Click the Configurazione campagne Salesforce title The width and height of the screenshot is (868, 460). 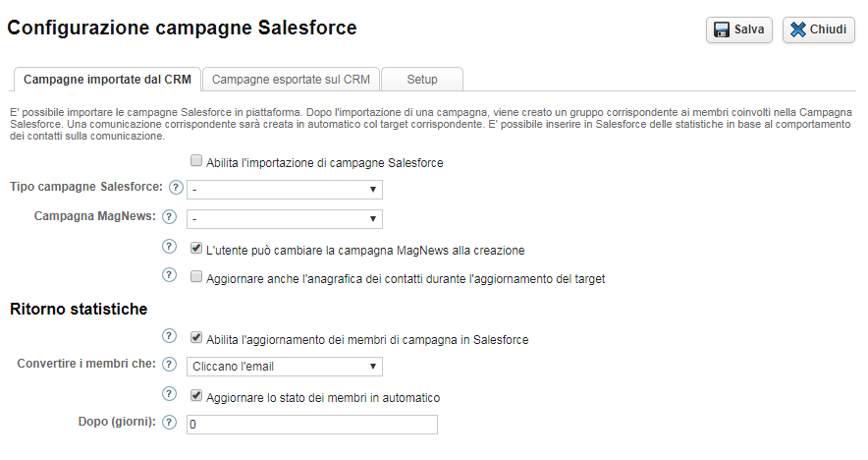point(182,28)
